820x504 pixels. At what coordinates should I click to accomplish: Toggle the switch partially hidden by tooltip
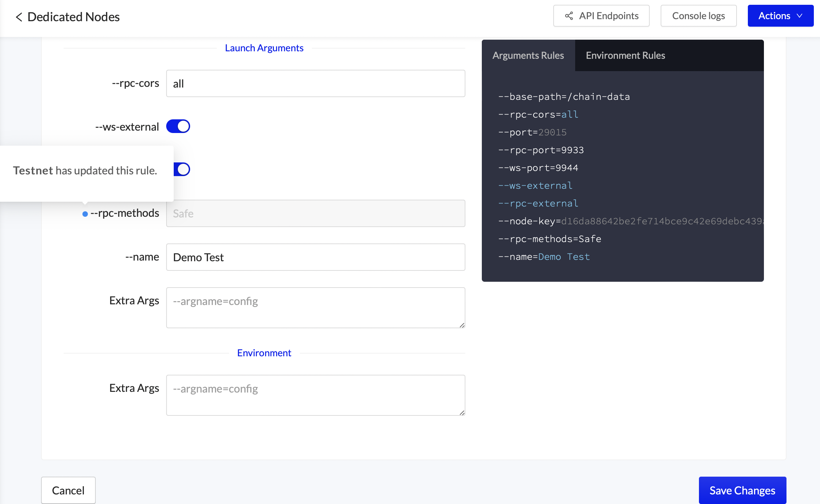182,169
